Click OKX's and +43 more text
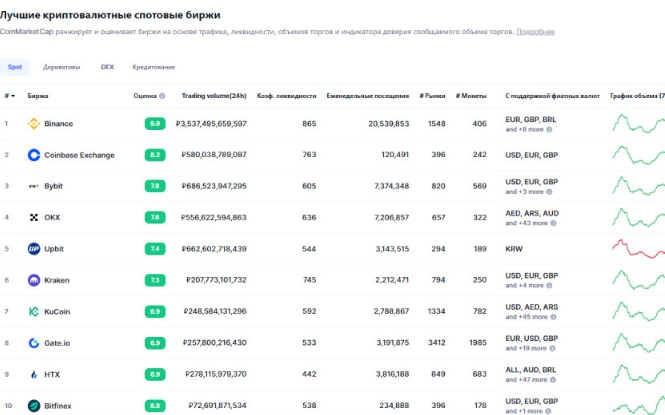 pyautogui.click(x=526, y=223)
